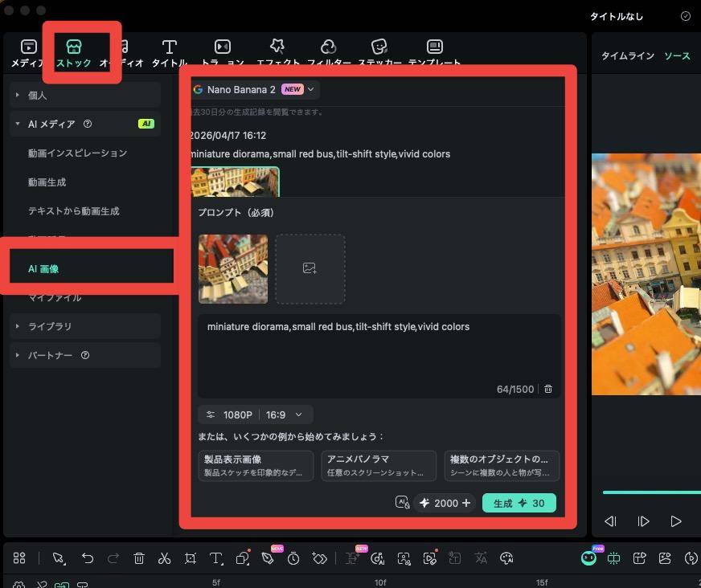The width and height of the screenshot is (701, 588).
Task: Open the generated history thumbnail from 2026/04/17
Action: pos(236,182)
